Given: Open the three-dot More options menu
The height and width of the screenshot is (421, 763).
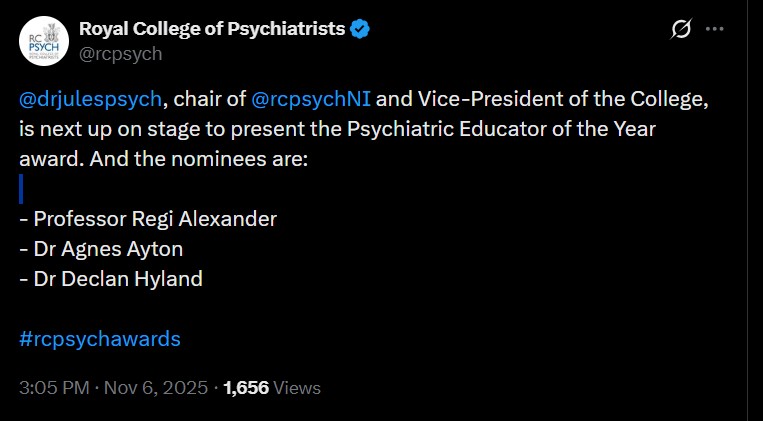Looking at the screenshot, I should [714, 30].
